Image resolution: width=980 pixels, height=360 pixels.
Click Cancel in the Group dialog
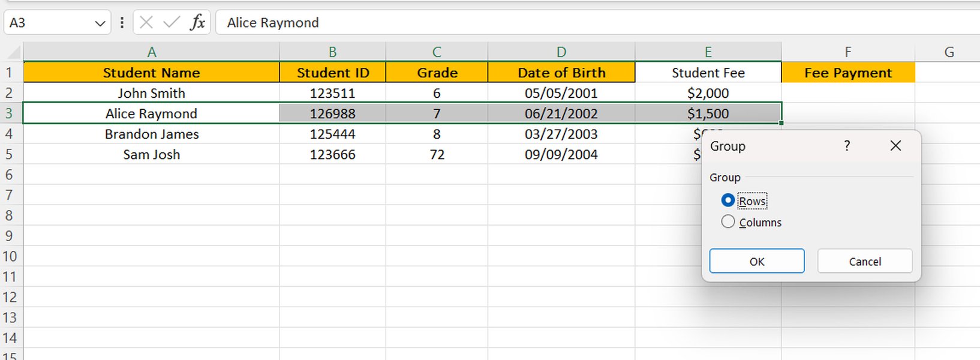pyautogui.click(x=865, y=262)
